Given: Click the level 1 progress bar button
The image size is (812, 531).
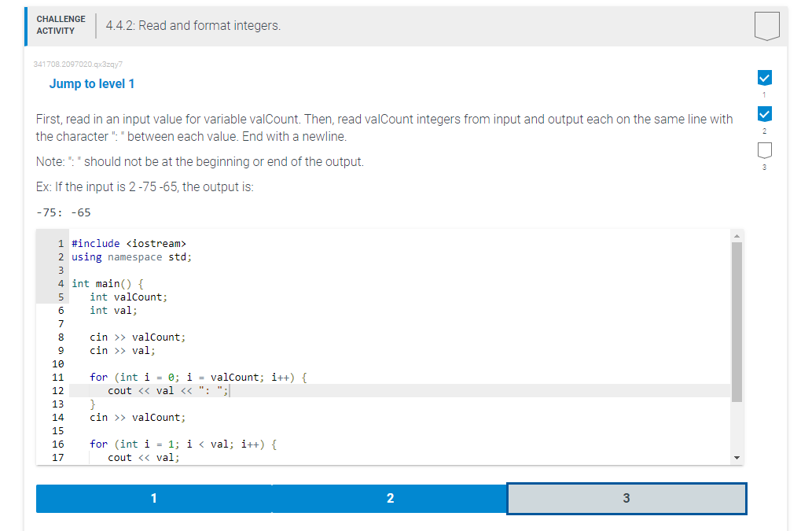Looking at the screenshot, I should [154, 498].
